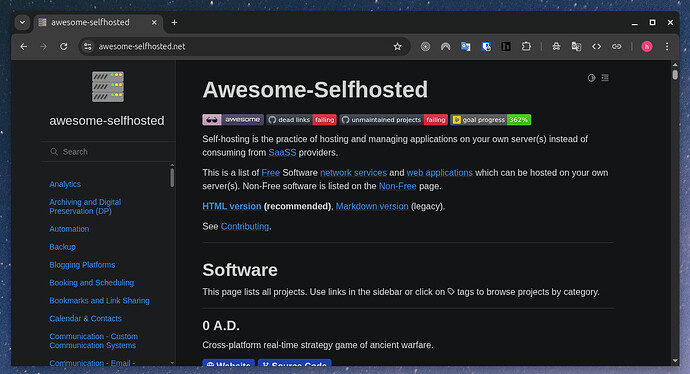This screenshot has width=690, height=374.
Task: Click the profile avatar icon
Action: click(x=646, y=47)
